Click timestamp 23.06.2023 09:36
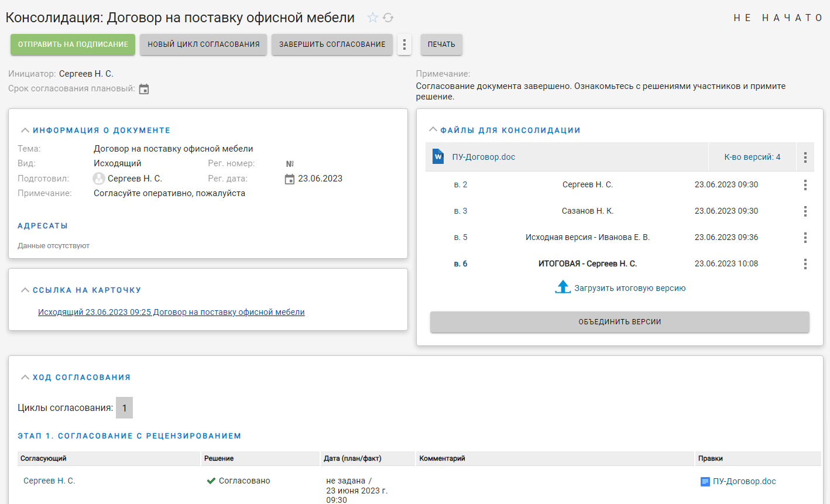This screenshot has width=830, height=504. point(726,237)
